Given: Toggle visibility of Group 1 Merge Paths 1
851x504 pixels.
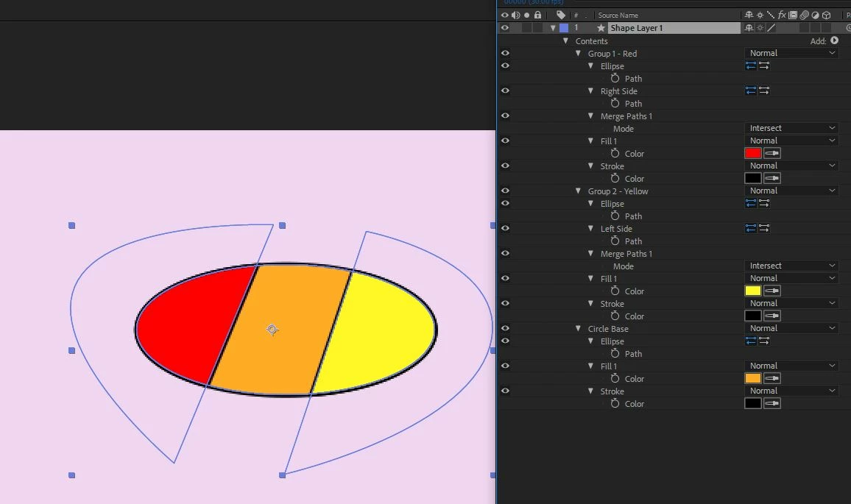Looking at the screenshot, I should tap(505, 116).
